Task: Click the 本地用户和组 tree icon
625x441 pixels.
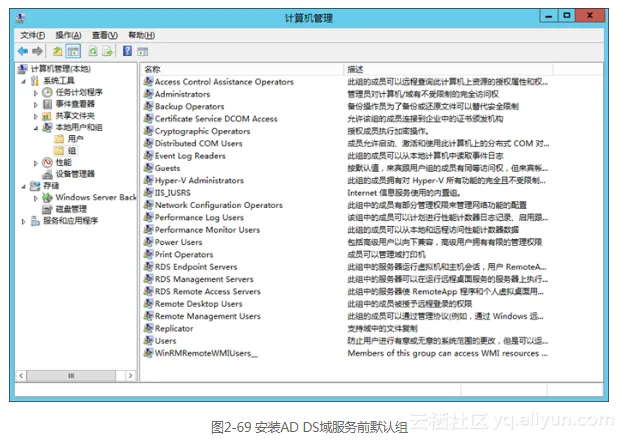Action: pyautogui.click(x=47, y=128)
